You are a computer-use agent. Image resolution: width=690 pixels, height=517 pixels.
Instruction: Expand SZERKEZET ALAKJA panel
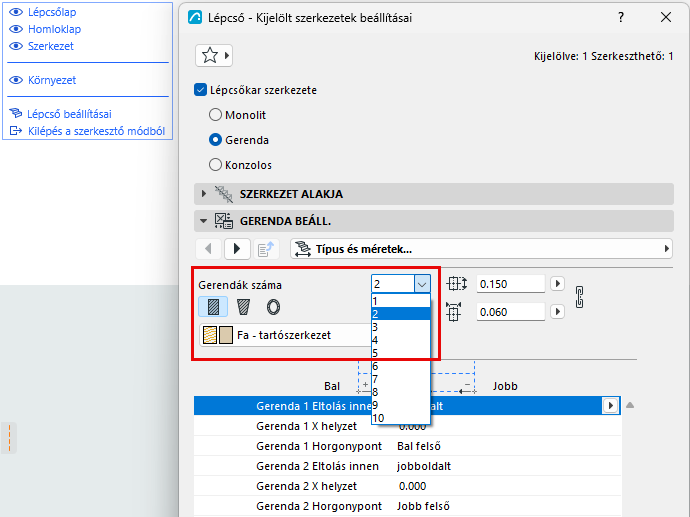[203, 194]
